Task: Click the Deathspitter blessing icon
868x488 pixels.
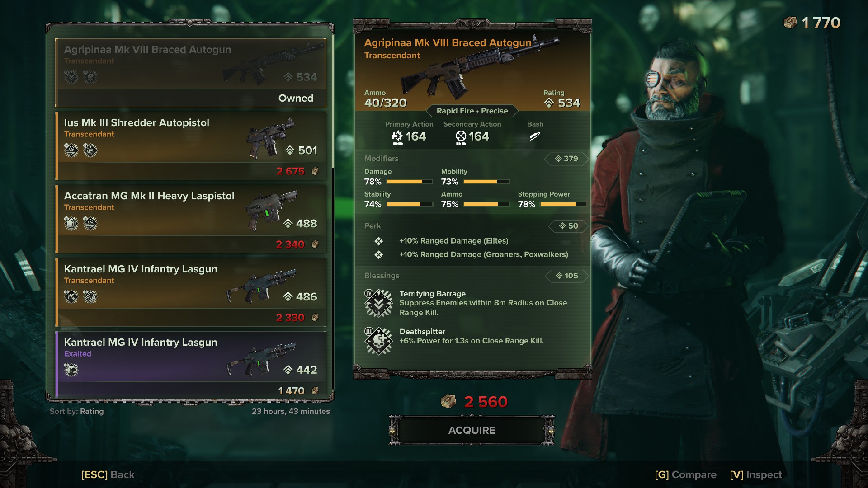Action: tap(378, 341)
